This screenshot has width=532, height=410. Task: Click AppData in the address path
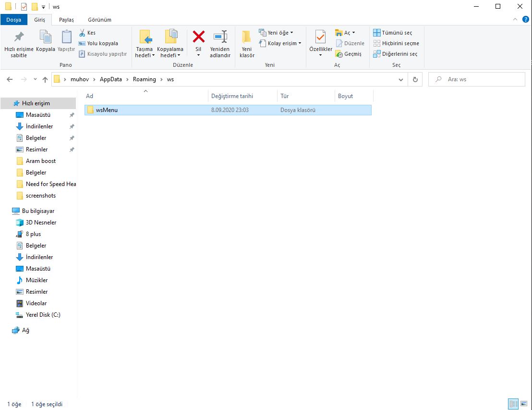click(110, 79)
